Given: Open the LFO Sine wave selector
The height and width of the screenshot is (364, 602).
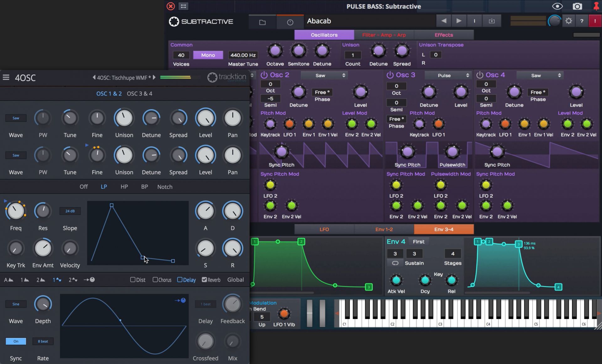Looking at the screenshot, I should [16, 304].
